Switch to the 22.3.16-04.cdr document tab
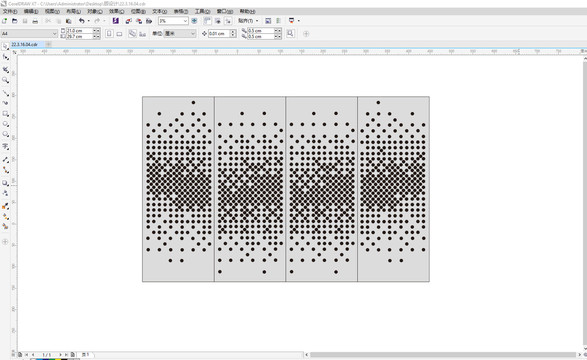The height and width of the screenshot is (360, 587). pyautogui.click(x=24, y=45)
